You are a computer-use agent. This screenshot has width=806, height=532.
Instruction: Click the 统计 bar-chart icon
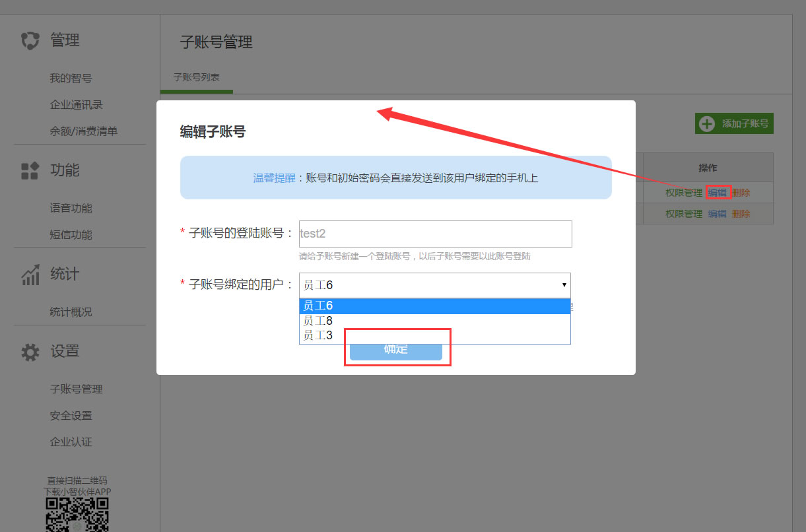coord(30,275)
